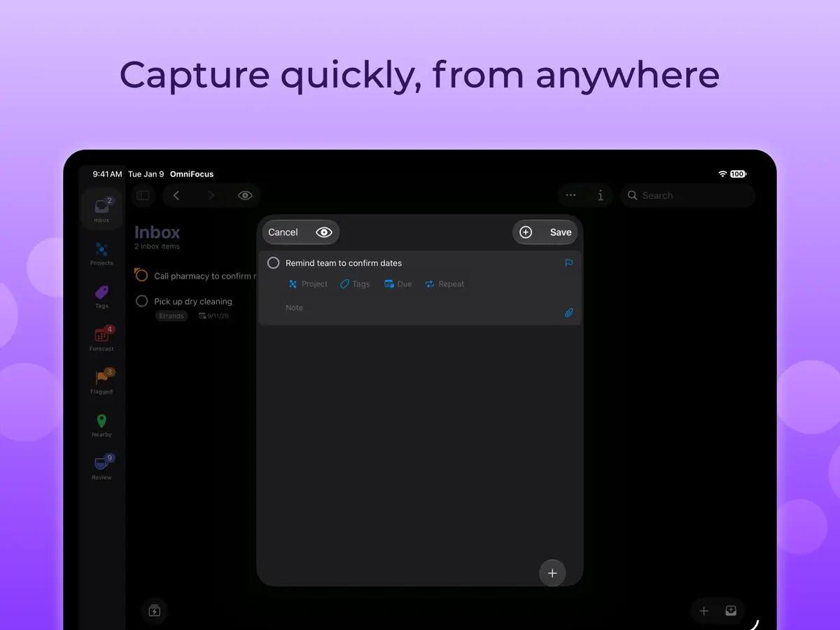
Task: Add new action with bottom toolbar plus
Action: [x=704, y=611]
